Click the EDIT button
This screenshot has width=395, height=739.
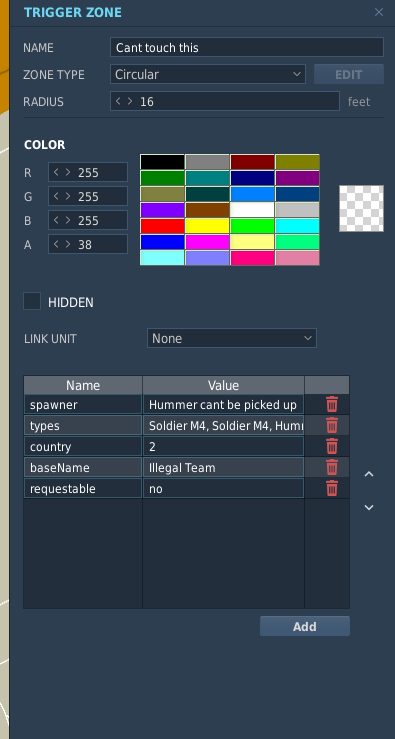tap(349, 74)
